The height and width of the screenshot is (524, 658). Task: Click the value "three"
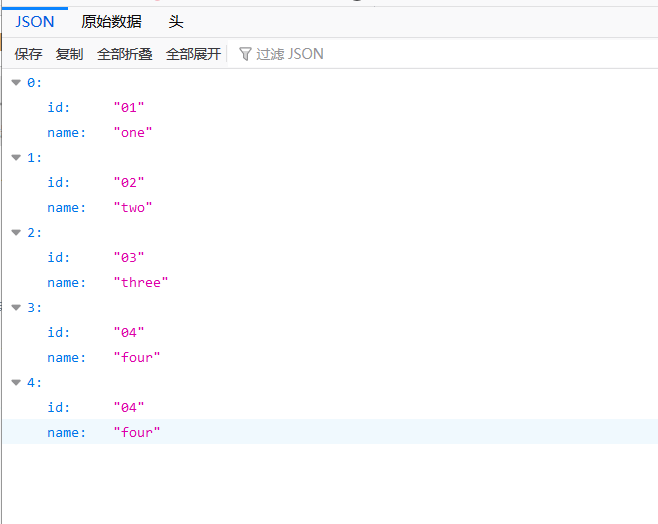pyautogui.click(x=141, y=282)
